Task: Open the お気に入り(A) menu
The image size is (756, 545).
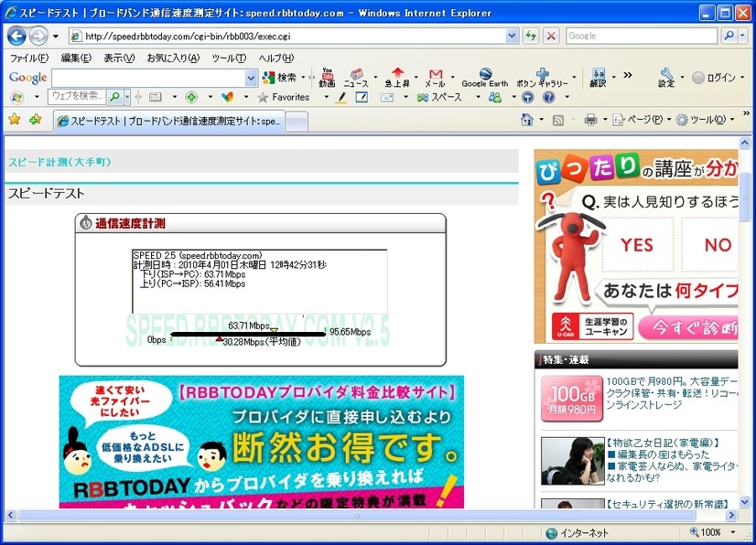Action: click(173, 59)
